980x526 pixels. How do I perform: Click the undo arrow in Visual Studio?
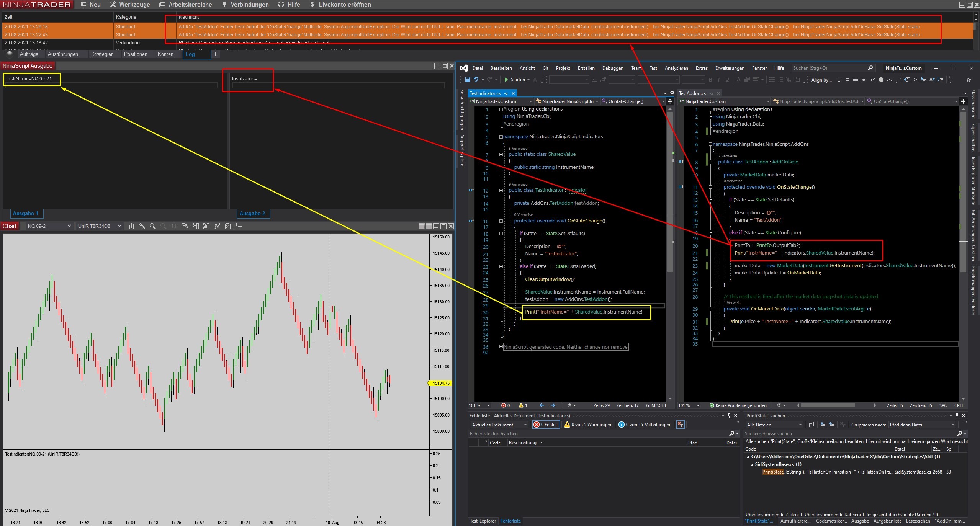coord(476,80)
